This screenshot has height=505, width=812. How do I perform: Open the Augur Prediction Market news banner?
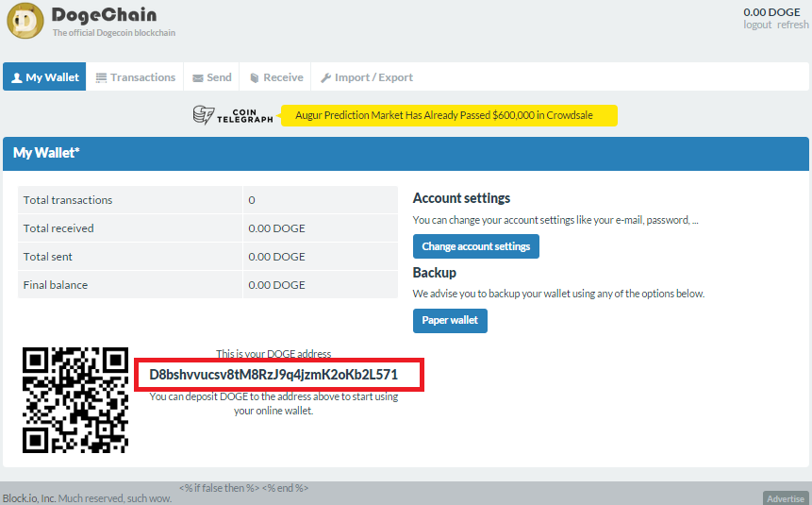(449, 115)
